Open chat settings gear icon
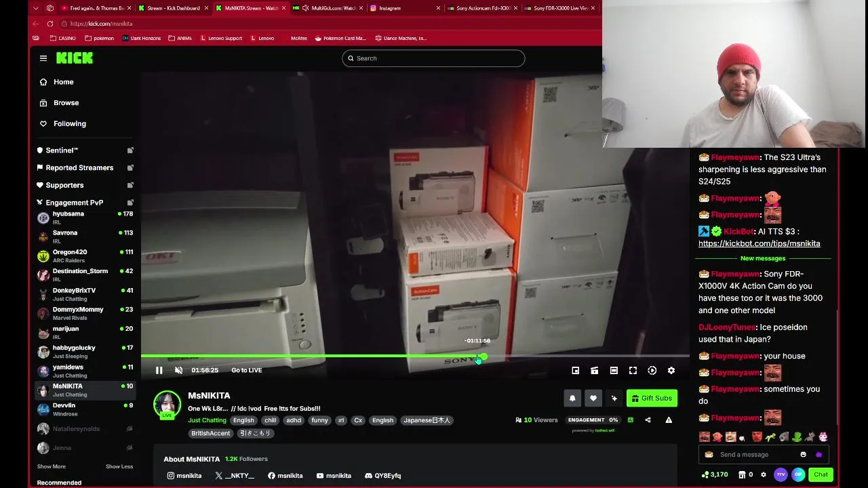 pos(764,474)
